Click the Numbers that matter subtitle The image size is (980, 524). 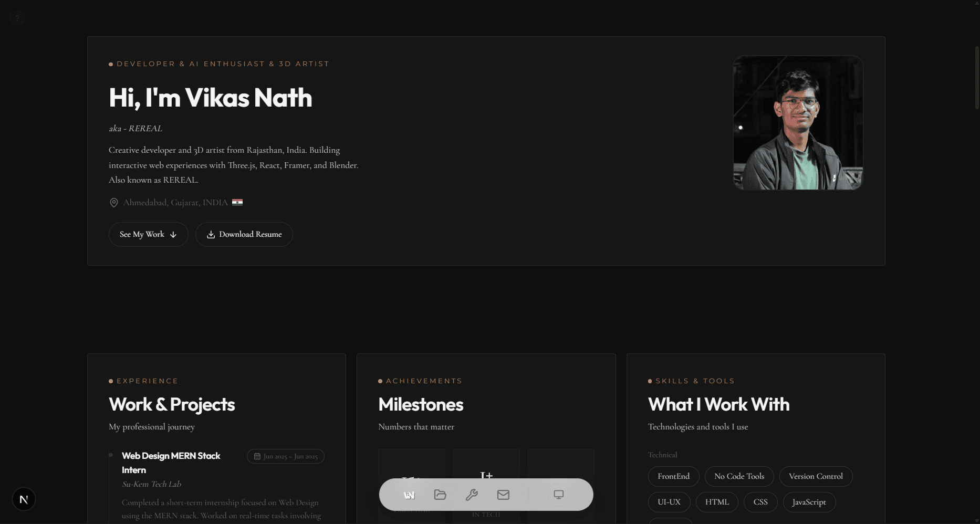[416, 427]
